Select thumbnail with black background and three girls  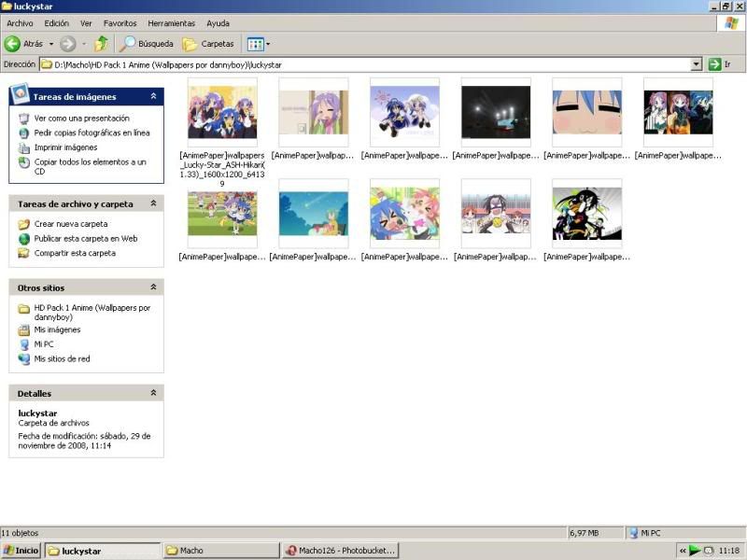679,112
